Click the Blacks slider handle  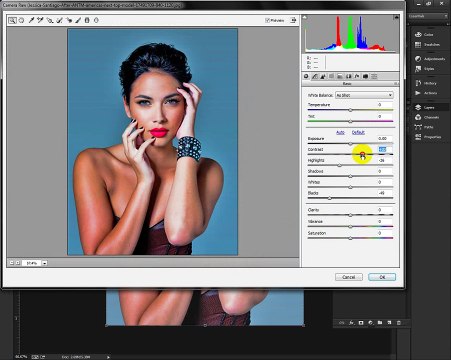pos(330,198)
